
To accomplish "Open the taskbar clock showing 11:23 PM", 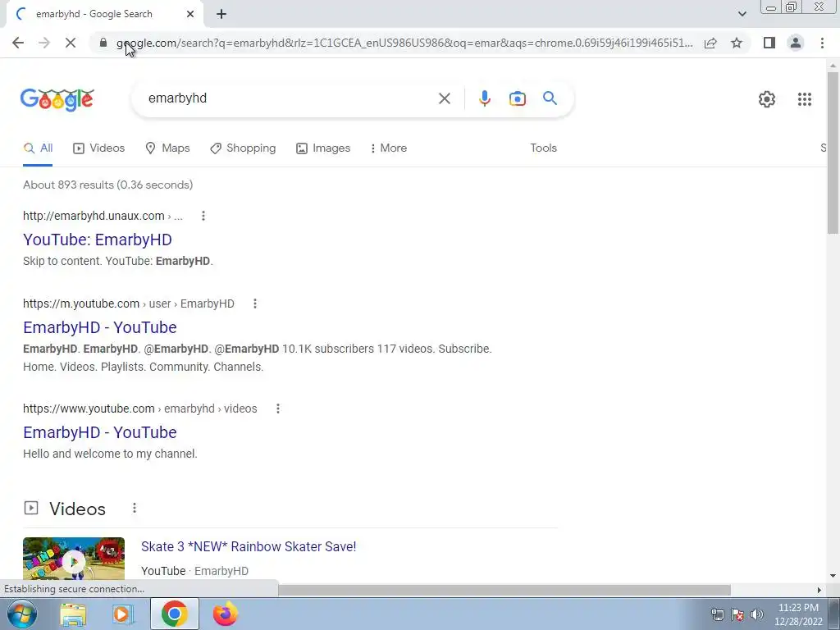I will tap(798, 614).
